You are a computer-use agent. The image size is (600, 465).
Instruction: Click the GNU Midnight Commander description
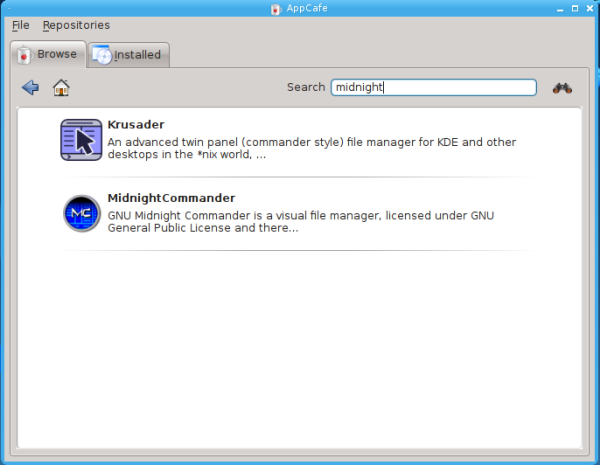point(300,222)
